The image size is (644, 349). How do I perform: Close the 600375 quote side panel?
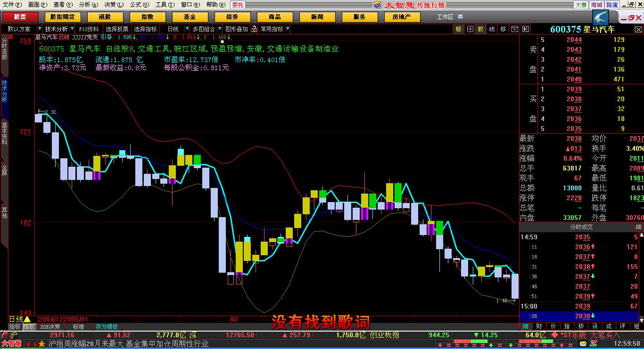pyautogui.click(x=639, y=29)
